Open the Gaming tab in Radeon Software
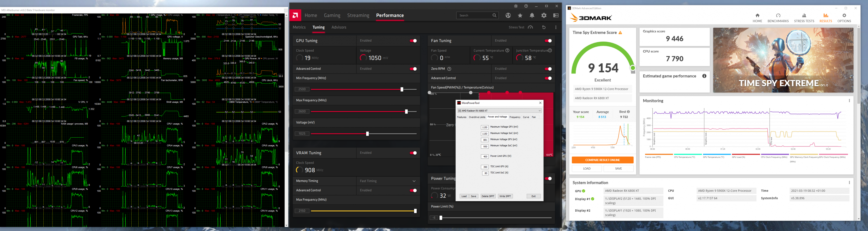This screenshot has width=868, height=231. [332, 15]
